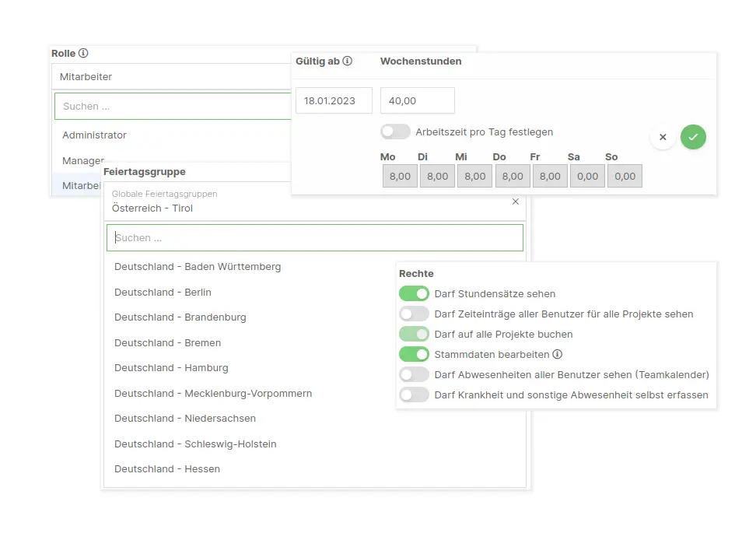Toggle Arbeitszeit pro Tag festlegen
Screen dimensions: 756x533
coord(395,132)
